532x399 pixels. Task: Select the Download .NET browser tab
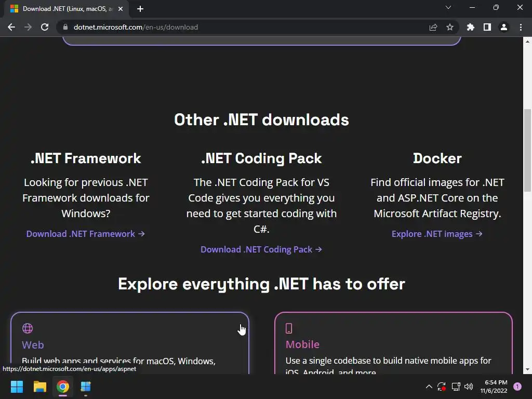click(66, 9)
